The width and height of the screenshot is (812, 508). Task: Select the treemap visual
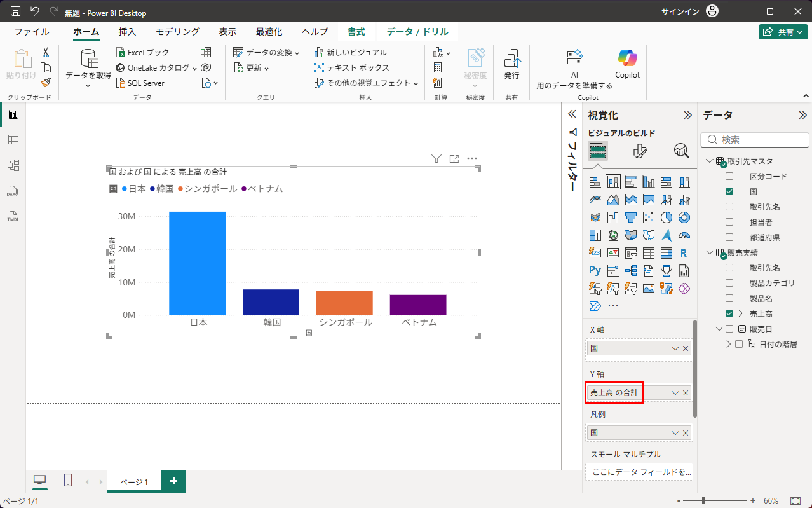[595, 235]
